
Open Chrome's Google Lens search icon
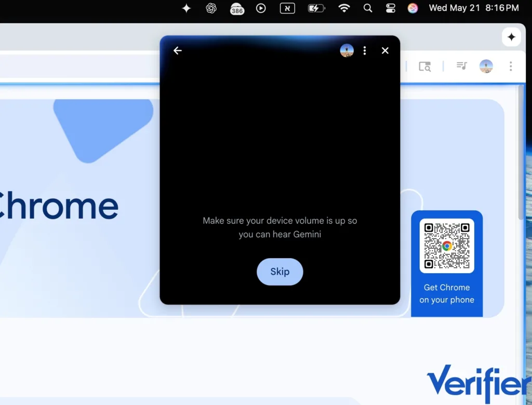(x=425, y=66)
